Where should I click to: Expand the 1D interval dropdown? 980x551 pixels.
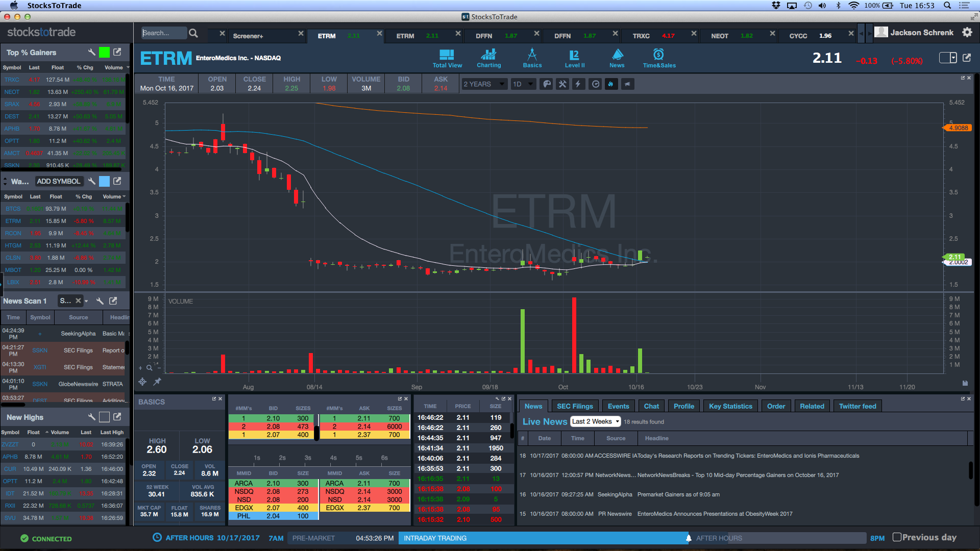[x=523, y=84]
